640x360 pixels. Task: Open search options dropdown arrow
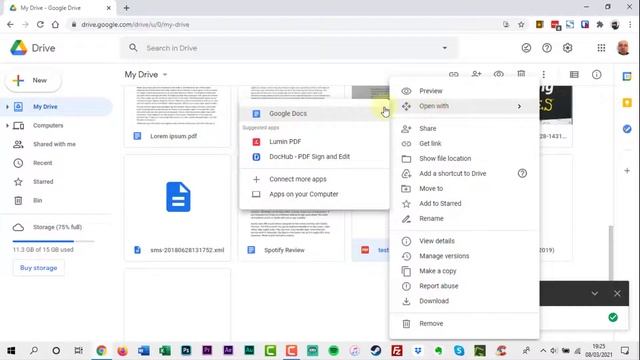tap(444, 48)
